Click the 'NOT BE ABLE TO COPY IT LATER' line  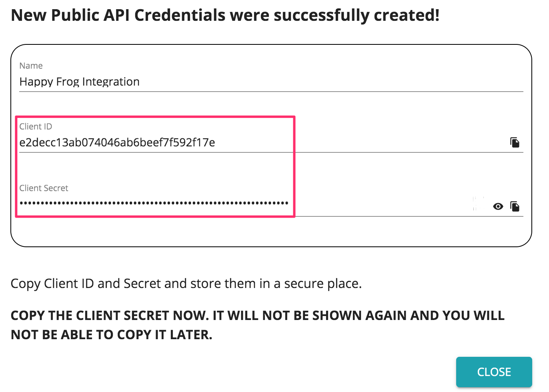point(111,335)
